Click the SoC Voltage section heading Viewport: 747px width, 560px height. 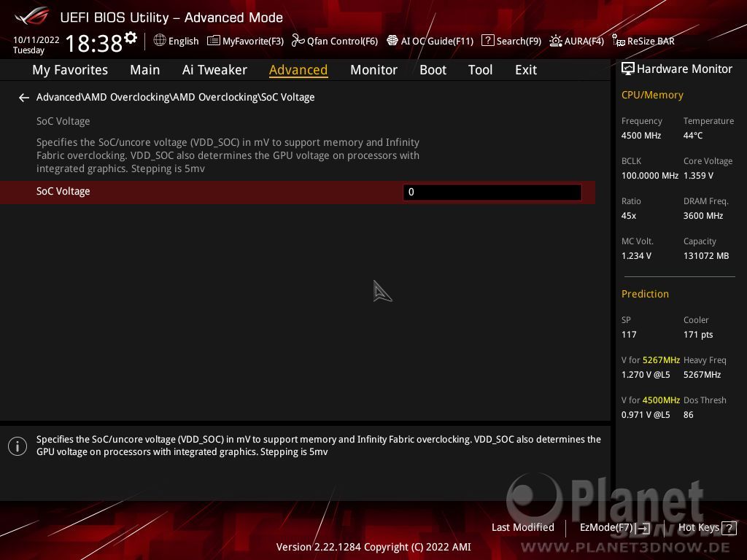(63, 122)
